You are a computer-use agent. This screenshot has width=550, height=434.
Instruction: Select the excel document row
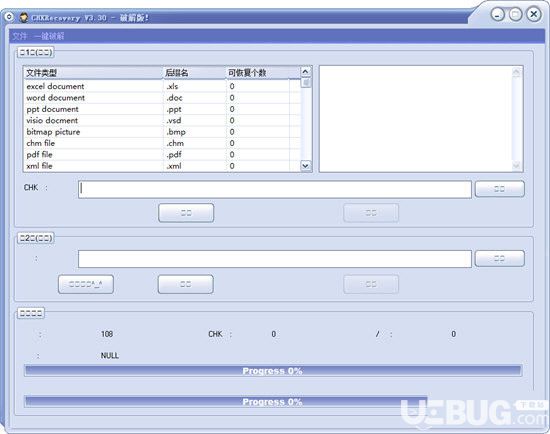tap(162, 86)
